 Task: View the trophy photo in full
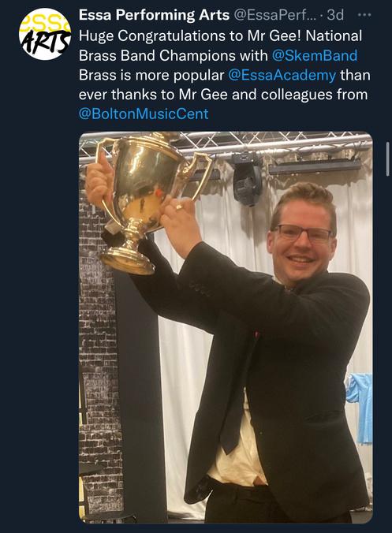[x=226, y=327]
